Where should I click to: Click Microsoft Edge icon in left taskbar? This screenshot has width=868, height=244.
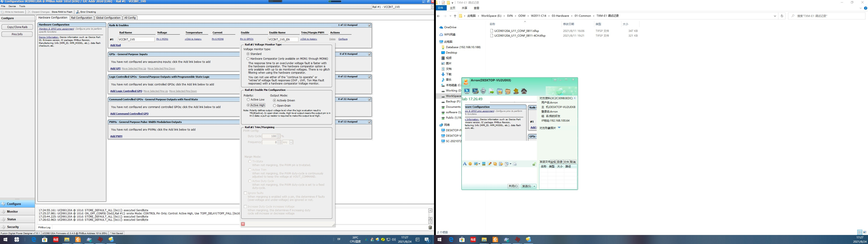pos(34,240)
